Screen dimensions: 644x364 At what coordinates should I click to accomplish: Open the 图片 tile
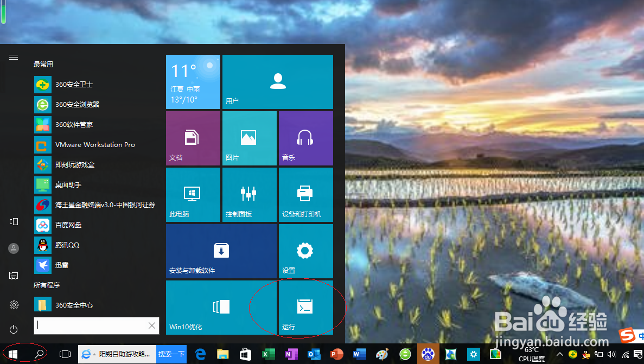coord(250,138)
